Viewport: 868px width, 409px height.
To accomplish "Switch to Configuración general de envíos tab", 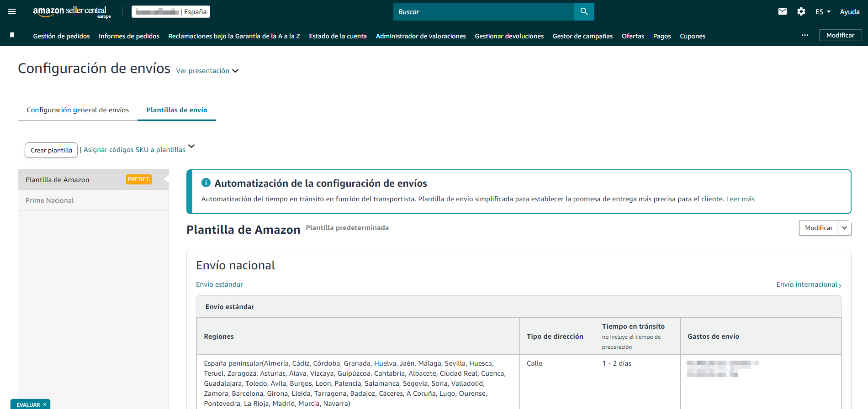I will click(x=78, y=110).
